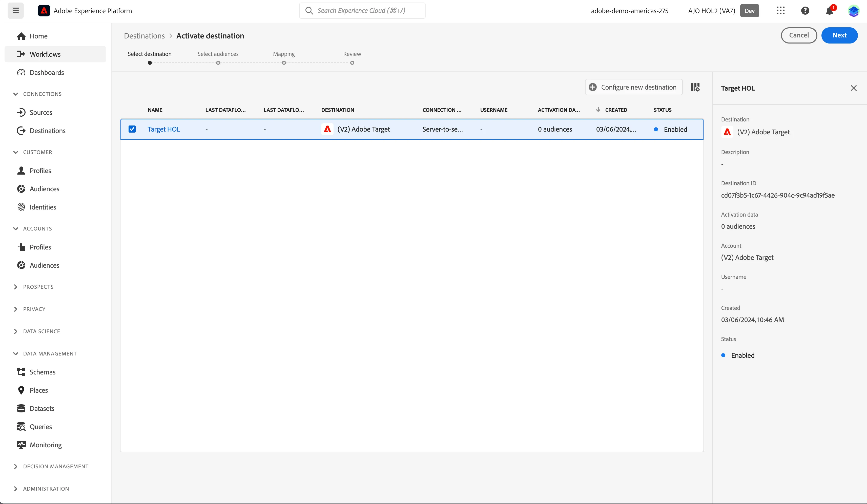The width and height of the screenshot is (867, 504).
Task: Expand the Data Science section
Action: click(36, 331)
